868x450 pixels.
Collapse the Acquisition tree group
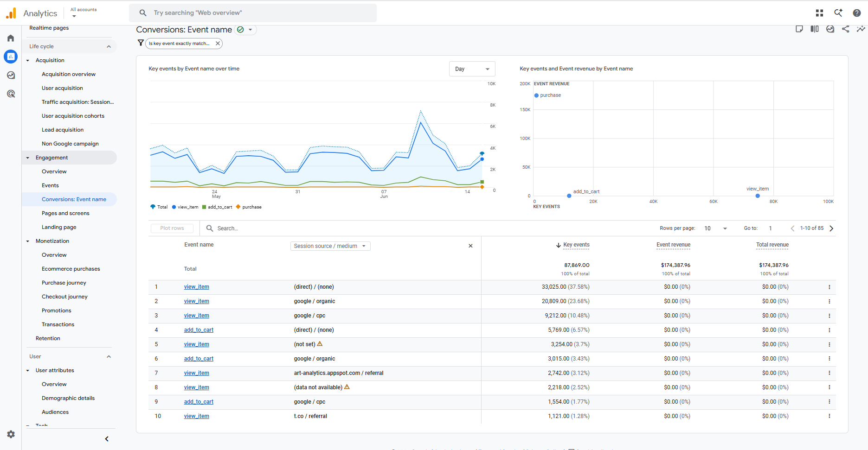(28, 60)
